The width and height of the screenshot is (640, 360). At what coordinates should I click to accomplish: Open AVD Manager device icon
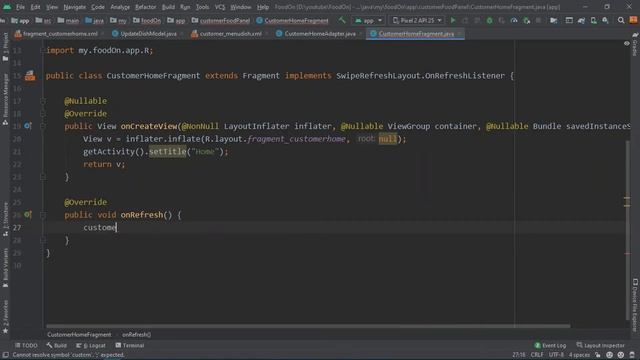click(x=593, y=20)
